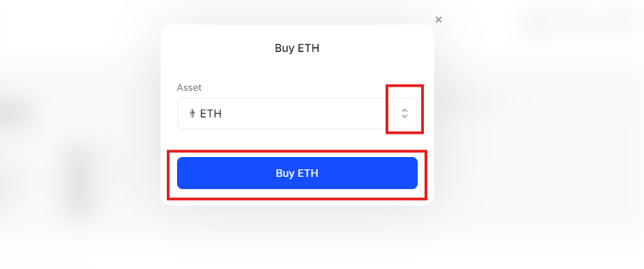Click the blank middle area of ETH selector

click(x=308, y=113)
